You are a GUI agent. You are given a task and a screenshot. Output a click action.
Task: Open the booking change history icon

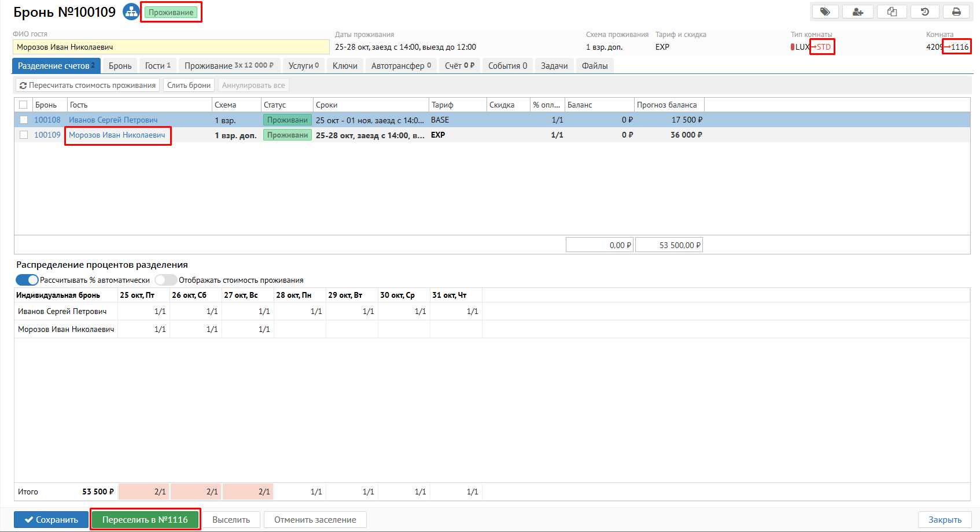[x=924, y=12]
